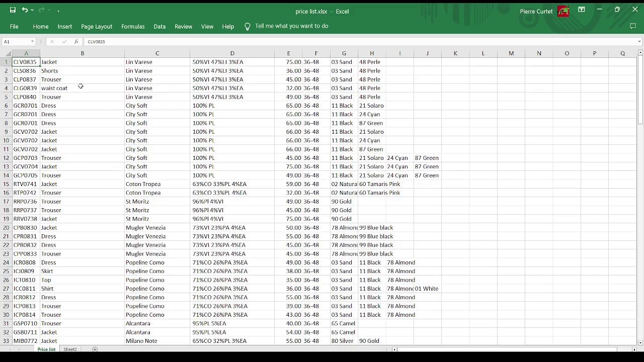
Task: Select cell containing GSP0710
Action: [x=26, y=323]
